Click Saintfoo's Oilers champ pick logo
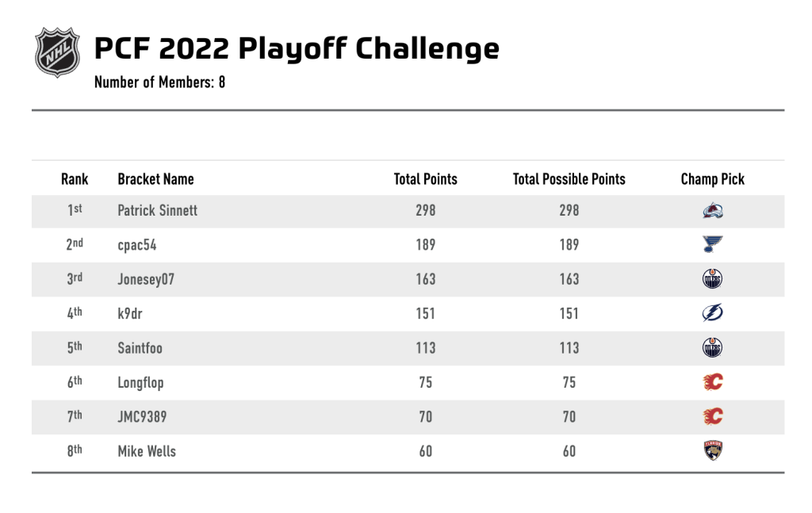 pos(713,348)
